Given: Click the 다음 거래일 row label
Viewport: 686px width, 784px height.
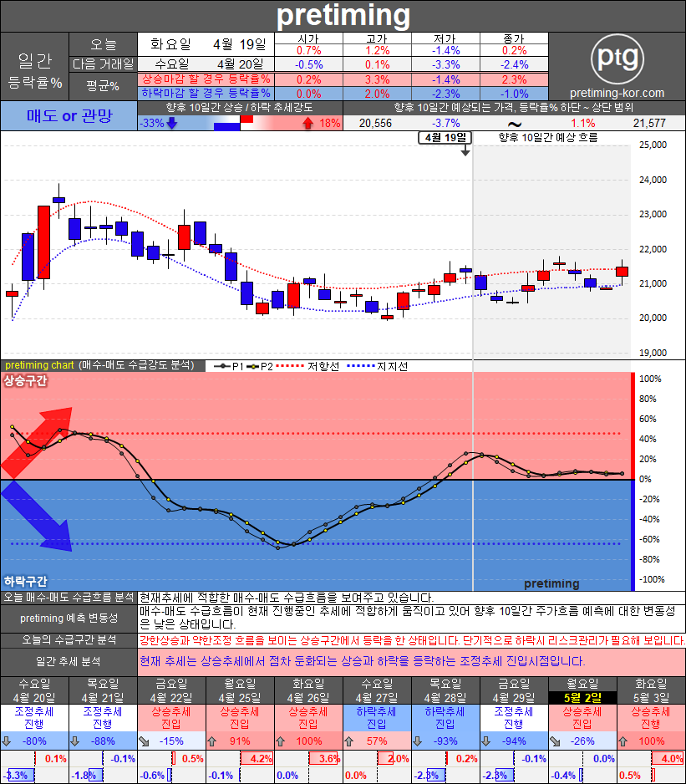Looking at the screenshot, I should (103, 64).
